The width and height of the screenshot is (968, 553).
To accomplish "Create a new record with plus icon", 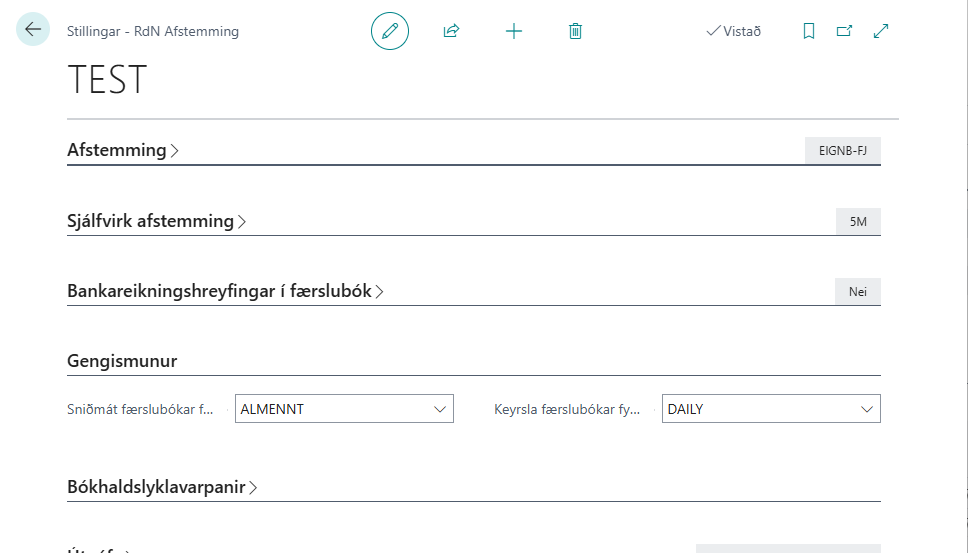I will pyautogui.click(x=514, y=31).
